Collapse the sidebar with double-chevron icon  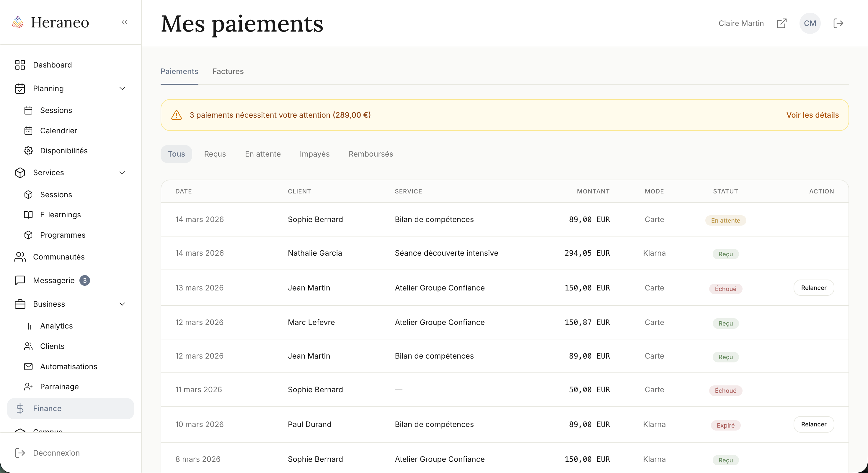tap(125, 22)
